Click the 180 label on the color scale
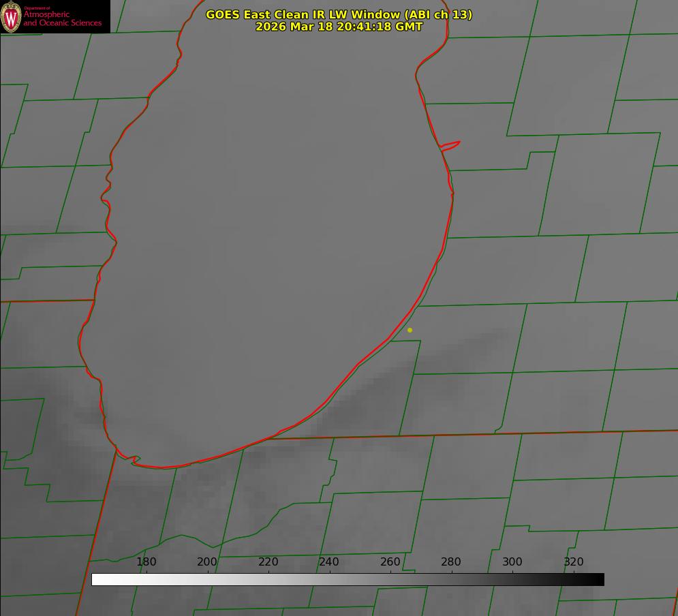 coord(146,562)
